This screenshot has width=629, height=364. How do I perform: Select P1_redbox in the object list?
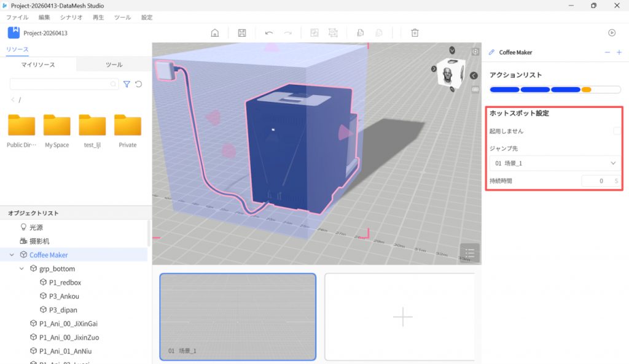point(65,282)
